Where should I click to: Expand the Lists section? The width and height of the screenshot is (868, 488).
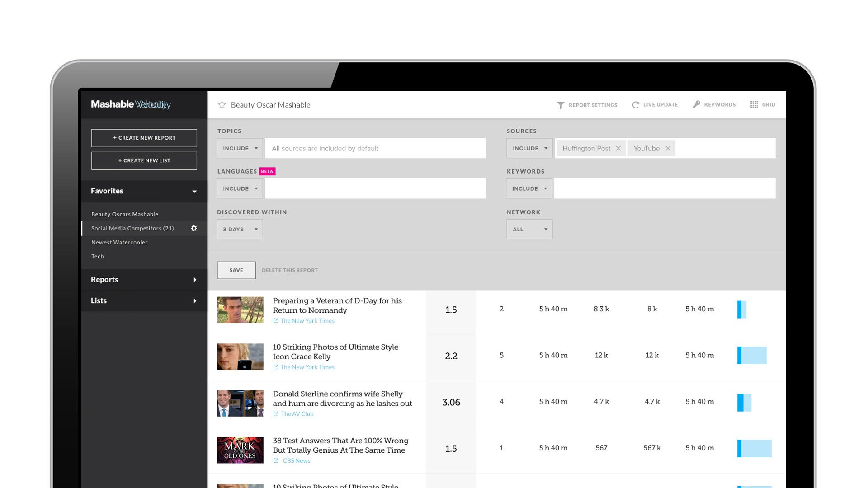click(x=144, y=301)
